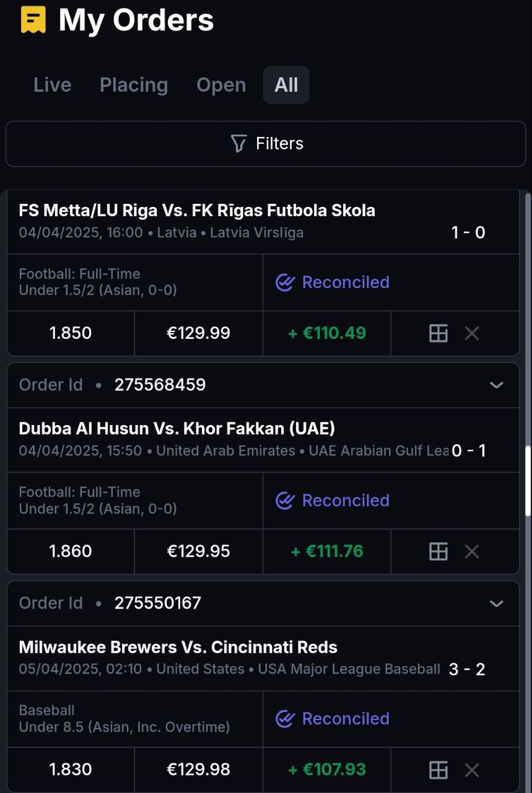
Task: Collapse order 275550167 with chevron
Action: [496, 603]
